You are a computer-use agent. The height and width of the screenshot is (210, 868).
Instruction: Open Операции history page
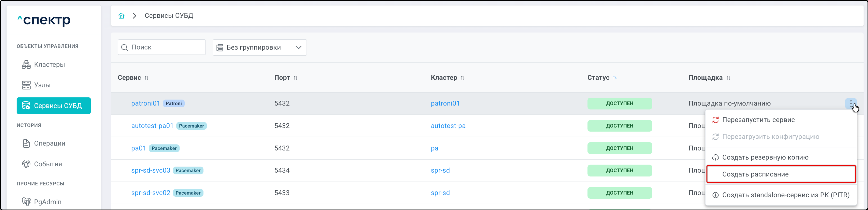49,143
